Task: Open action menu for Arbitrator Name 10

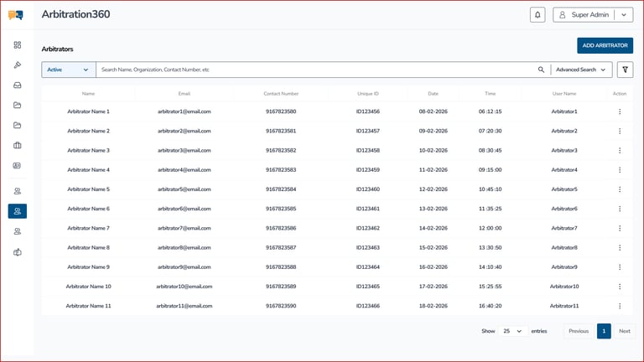Action: pyautogui.click(x=620, y=287)
